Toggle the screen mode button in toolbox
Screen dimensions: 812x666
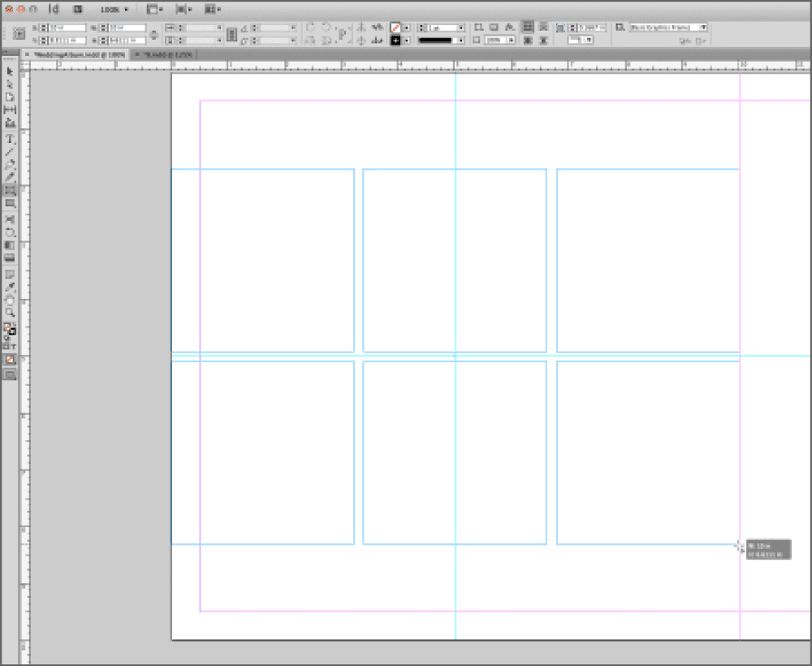coord(10,374)
